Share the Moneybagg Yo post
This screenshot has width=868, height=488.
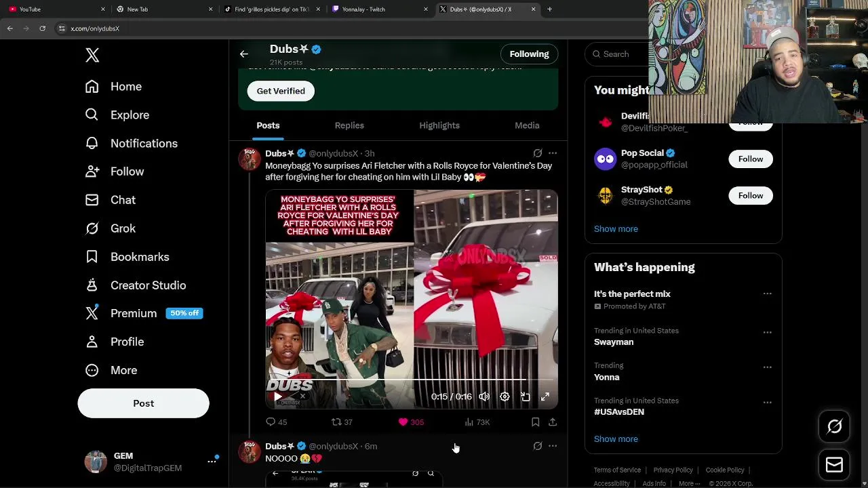point(553,422)
